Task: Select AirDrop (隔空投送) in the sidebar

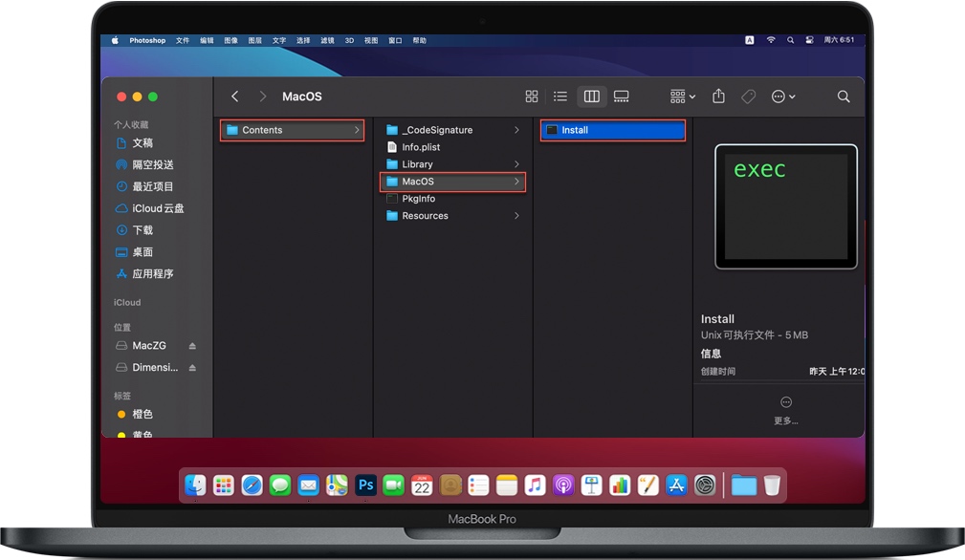Action: tap(154, 164)
